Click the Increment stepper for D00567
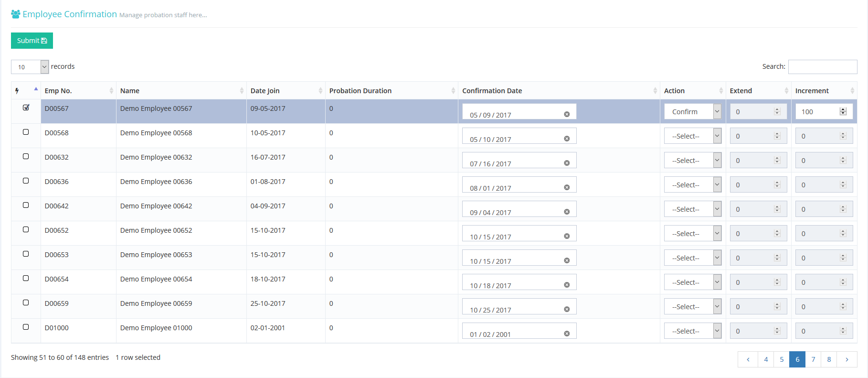 coord(843,111)
